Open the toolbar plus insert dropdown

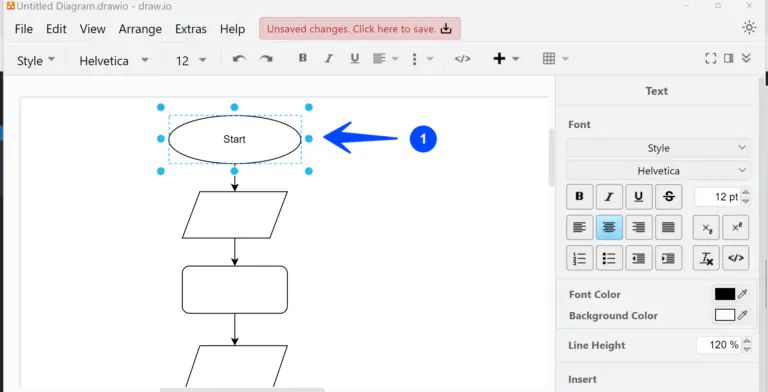pos(505,59)
